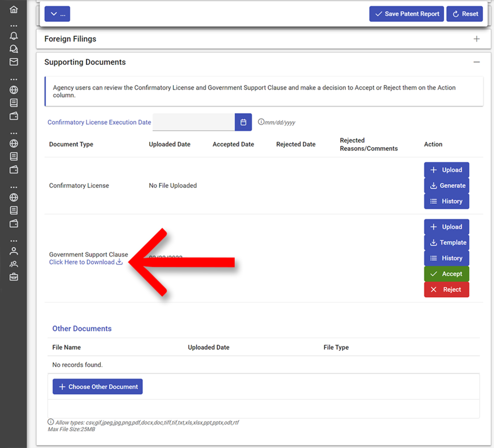Reject the Government Support Clause
The width and height of the screenshot is (494, 448).
click(x=447, y=289)
